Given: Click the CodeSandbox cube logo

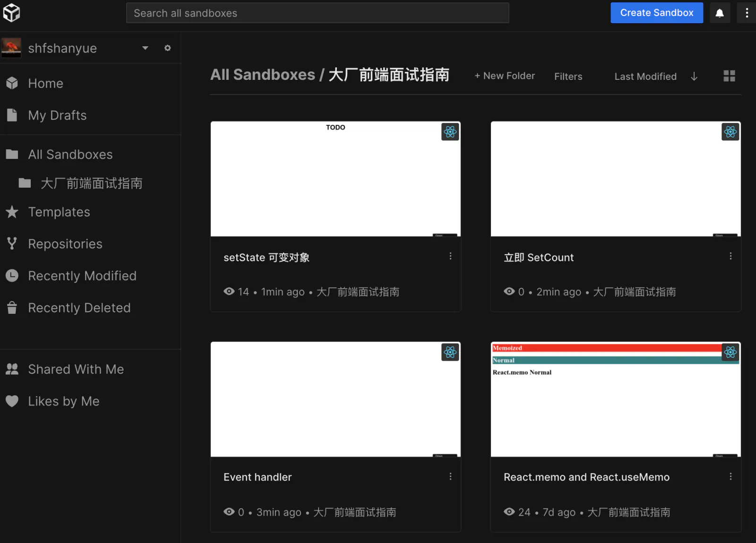Looking at the screenshot, I should [x=11, y=13].
